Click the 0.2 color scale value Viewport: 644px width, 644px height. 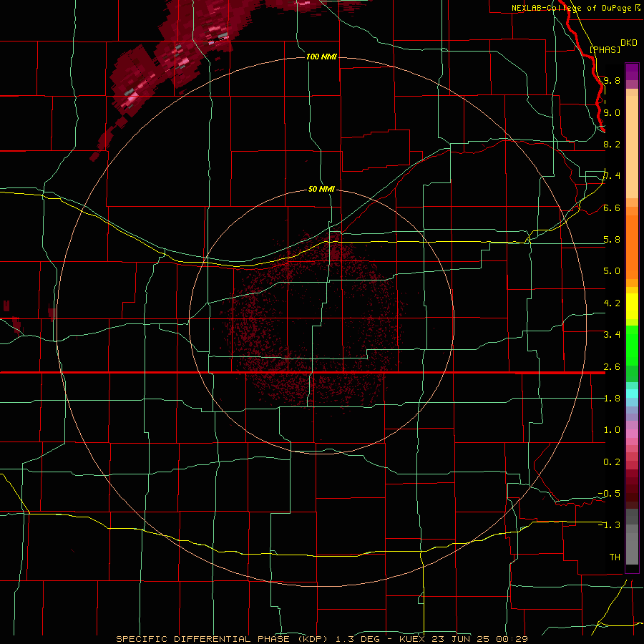click(612, 462)
